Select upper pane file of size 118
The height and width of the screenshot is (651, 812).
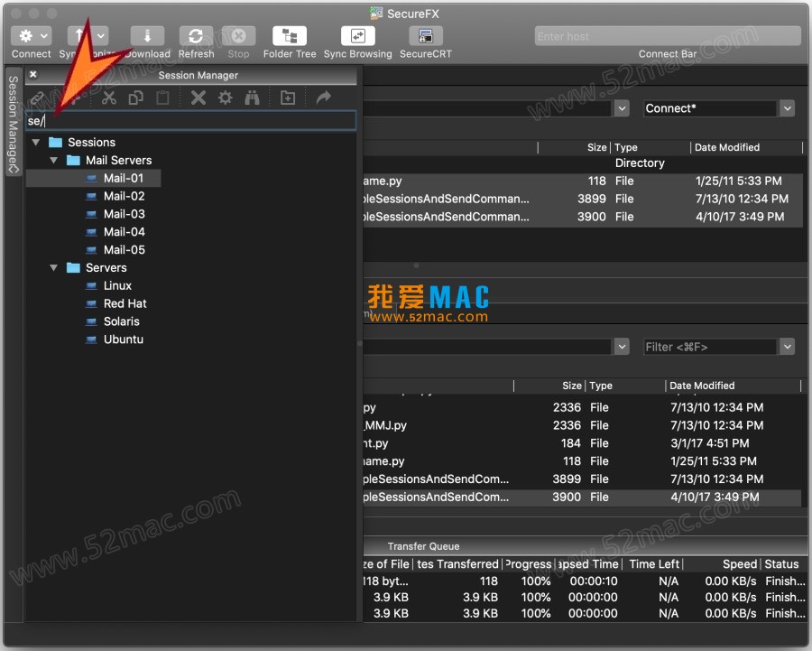tap(583, 181)
